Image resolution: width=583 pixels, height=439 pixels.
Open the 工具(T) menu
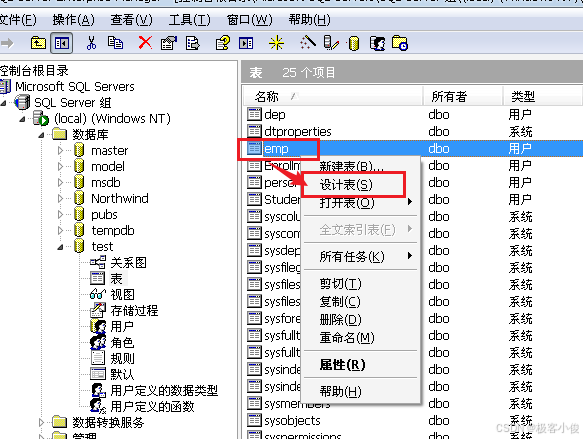click(190, 20)
